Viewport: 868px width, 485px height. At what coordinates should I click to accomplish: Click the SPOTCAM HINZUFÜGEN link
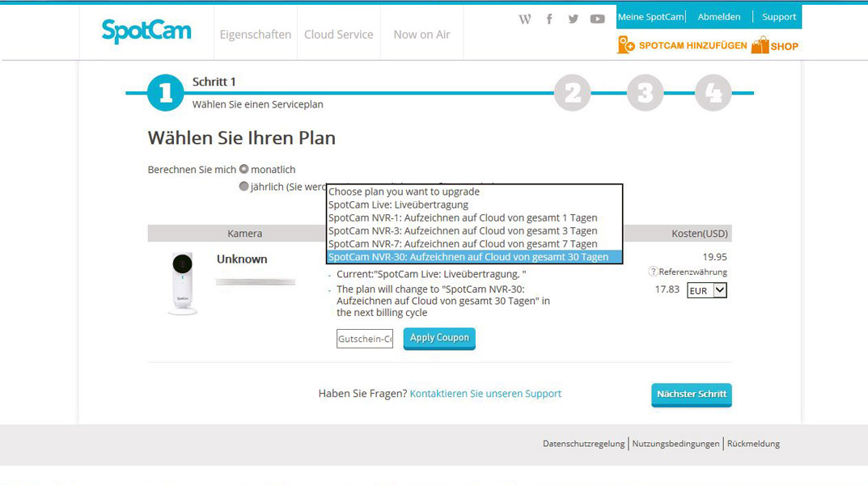693,45
